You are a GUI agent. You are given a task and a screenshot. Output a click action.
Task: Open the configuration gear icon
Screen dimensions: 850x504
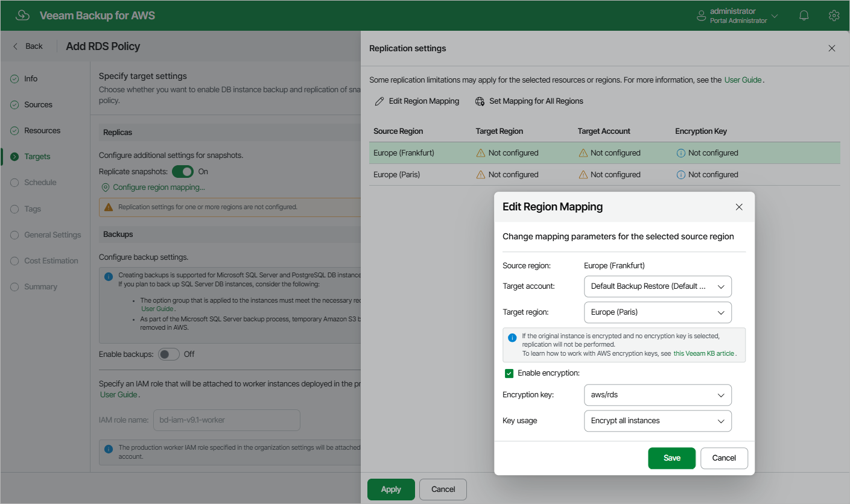pos(834,16)
